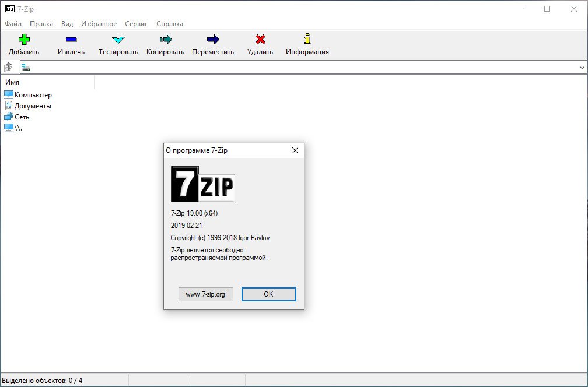Click the 7-Zip 19.00 (x64) version text
The height and width of the screenshot is (387, 588).
[194, 213]
